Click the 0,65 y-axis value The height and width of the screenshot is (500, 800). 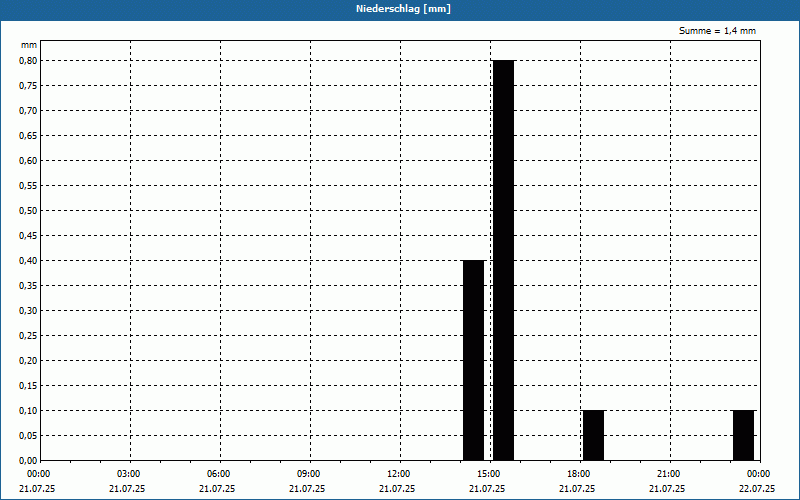(28, 136)
